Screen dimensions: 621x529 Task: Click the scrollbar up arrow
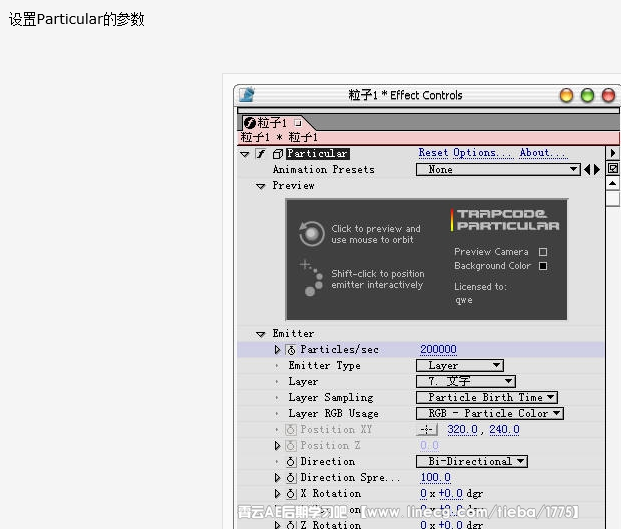[x=613, y=183]
